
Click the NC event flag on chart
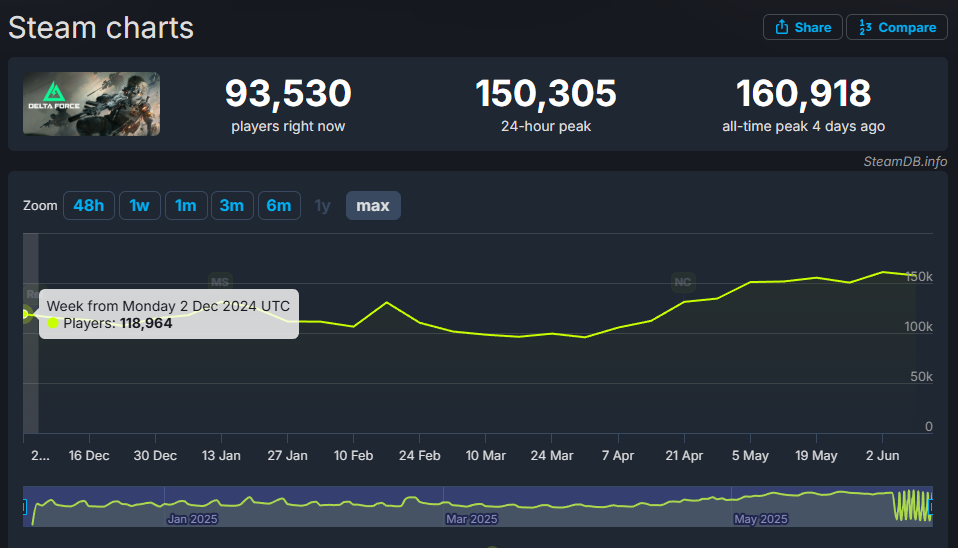click(x=683, y=282)
